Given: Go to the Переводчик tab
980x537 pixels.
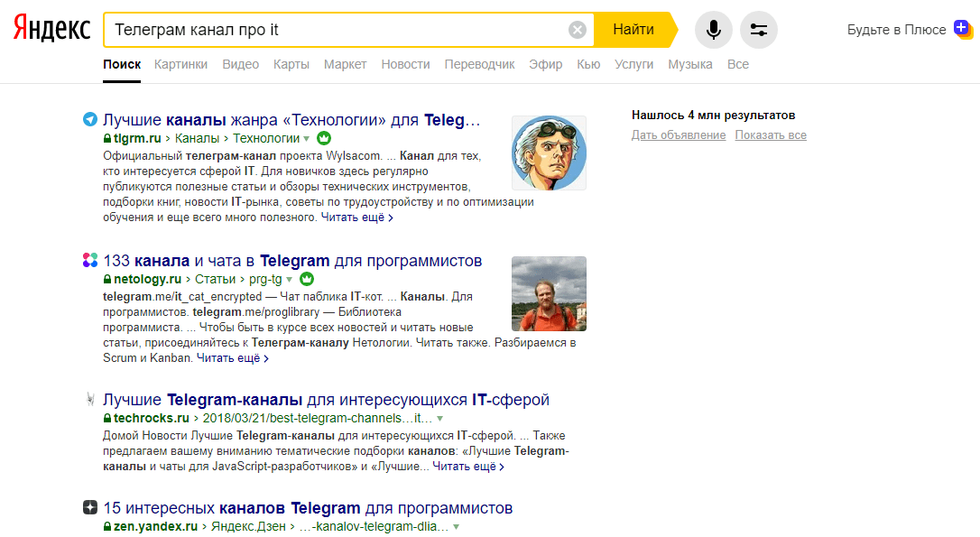Looking at the screenshot, I should point(479,64).
